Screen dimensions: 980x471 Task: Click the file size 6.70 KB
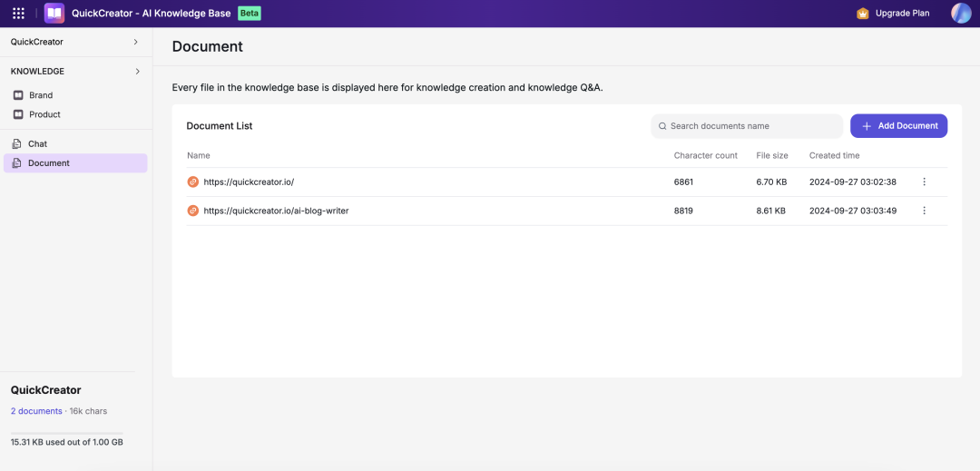pos(771,182)
